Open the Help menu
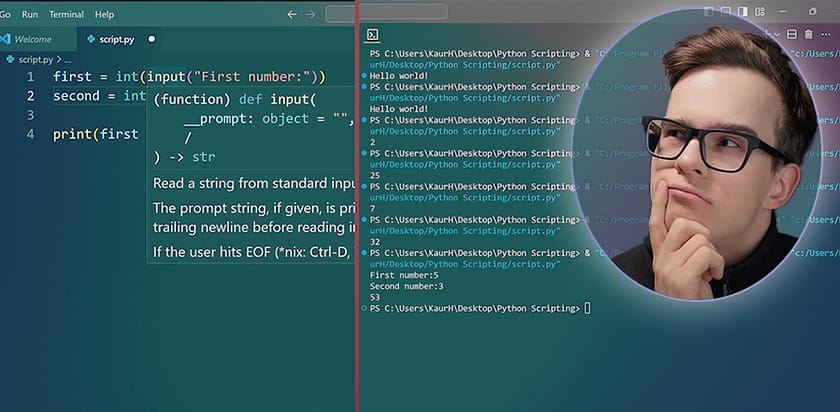 click(104, 14)
